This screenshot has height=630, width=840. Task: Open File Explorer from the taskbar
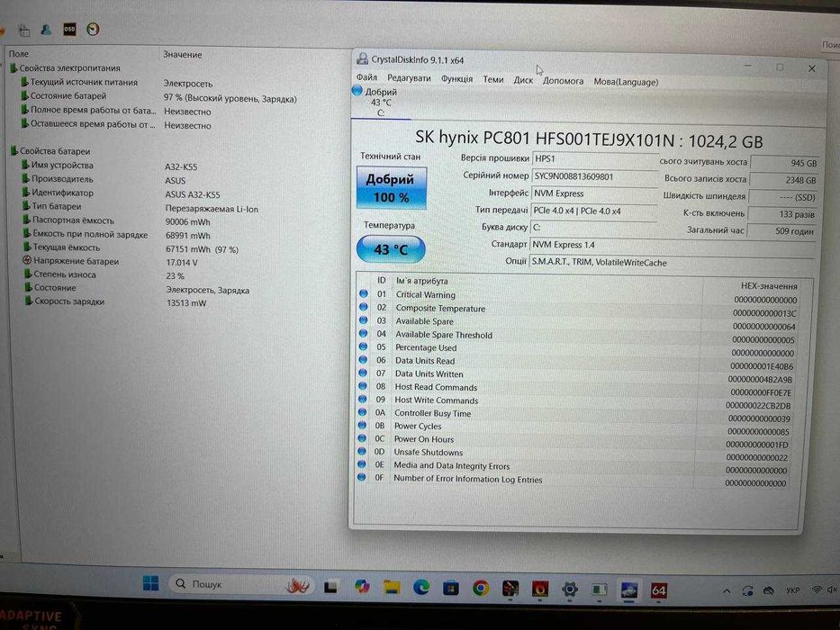coord(392,587)
